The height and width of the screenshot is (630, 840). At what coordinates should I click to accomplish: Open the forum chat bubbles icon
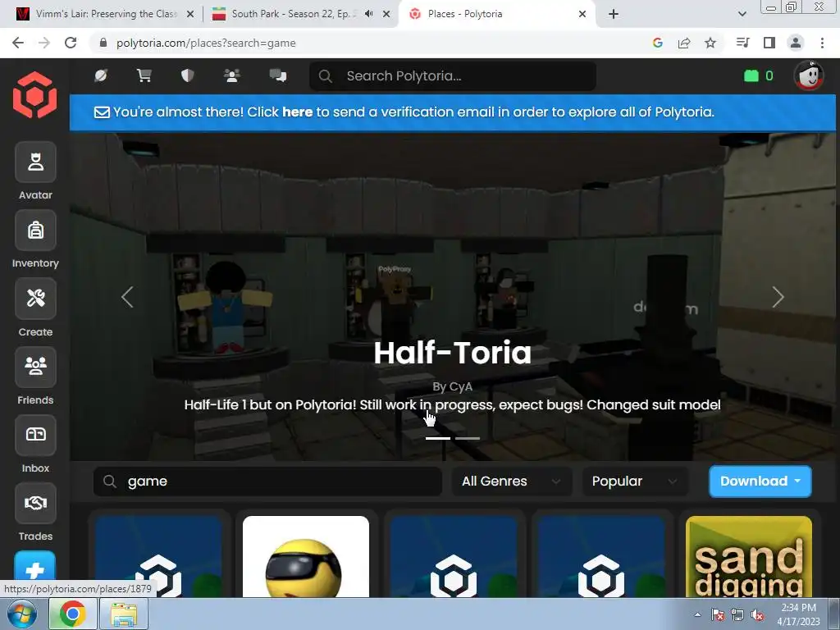pos(277,75)
